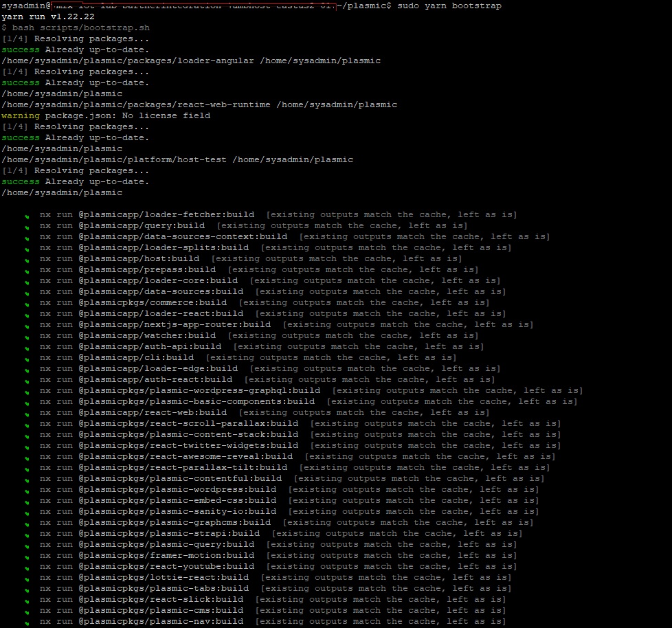The image size is (672, 628).
Task: Click the green checkmark beside @plasmicapp/cli:build
Action: point(27,359)
